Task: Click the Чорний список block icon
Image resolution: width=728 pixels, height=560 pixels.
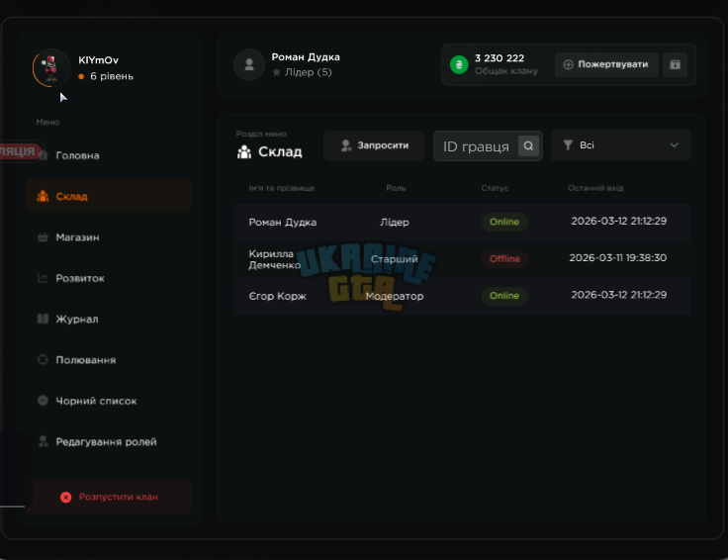Action: [43, 401]
